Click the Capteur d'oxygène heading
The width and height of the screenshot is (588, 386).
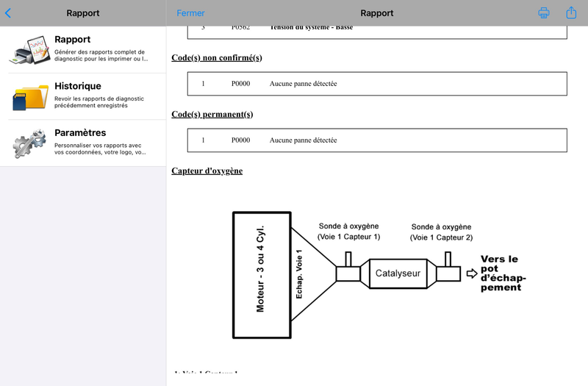tap(207, 171)
